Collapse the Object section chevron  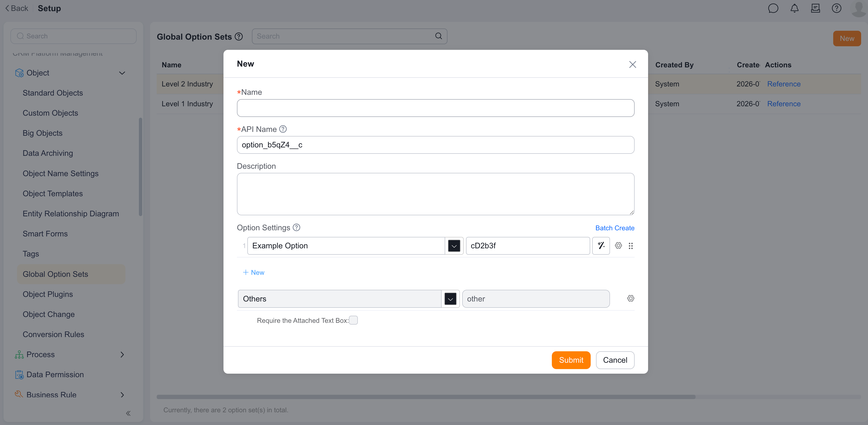point(122,73)
